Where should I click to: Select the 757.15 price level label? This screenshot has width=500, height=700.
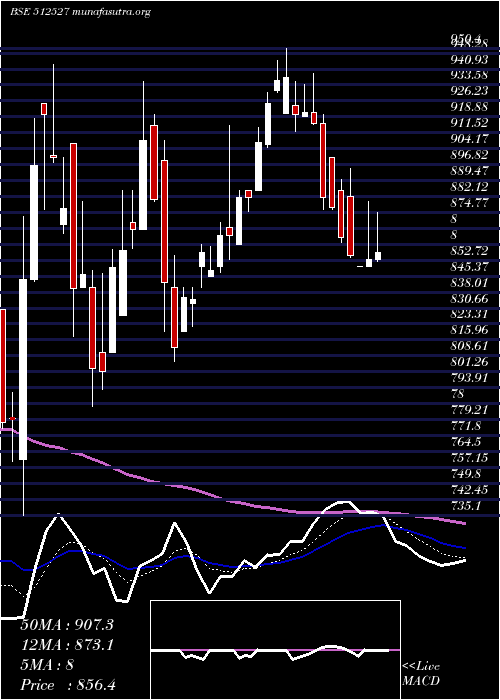[469, 458]
